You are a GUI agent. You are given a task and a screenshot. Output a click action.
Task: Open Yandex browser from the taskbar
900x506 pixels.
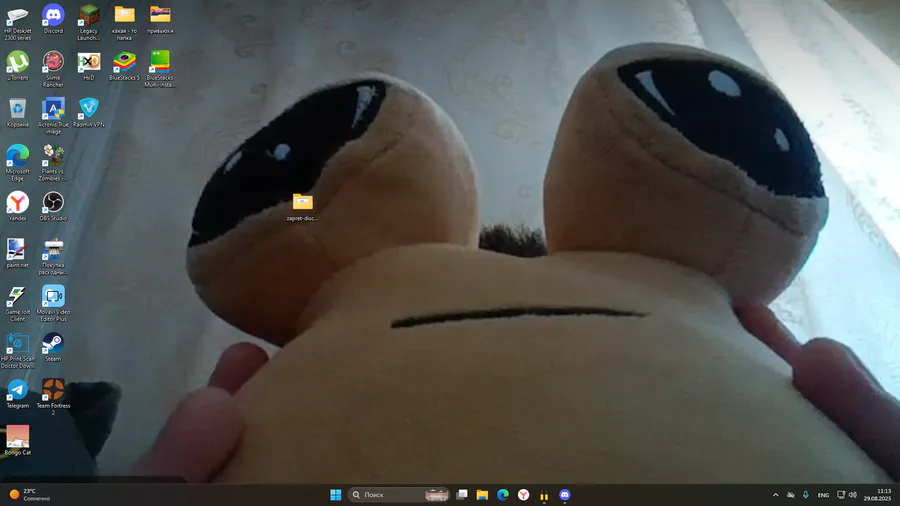[x=523, y=495]
